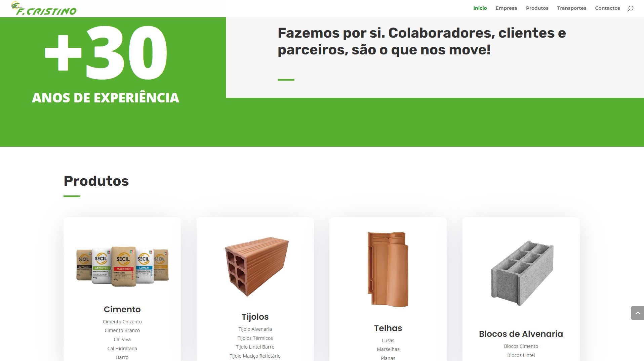Click the F.Cristino logo
The image size is (644, 361).
44,9
